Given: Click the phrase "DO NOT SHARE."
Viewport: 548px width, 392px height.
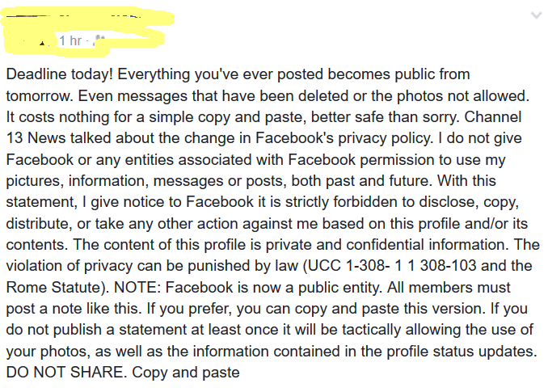Looking at the screenshot, I should [x=67, y=373].
